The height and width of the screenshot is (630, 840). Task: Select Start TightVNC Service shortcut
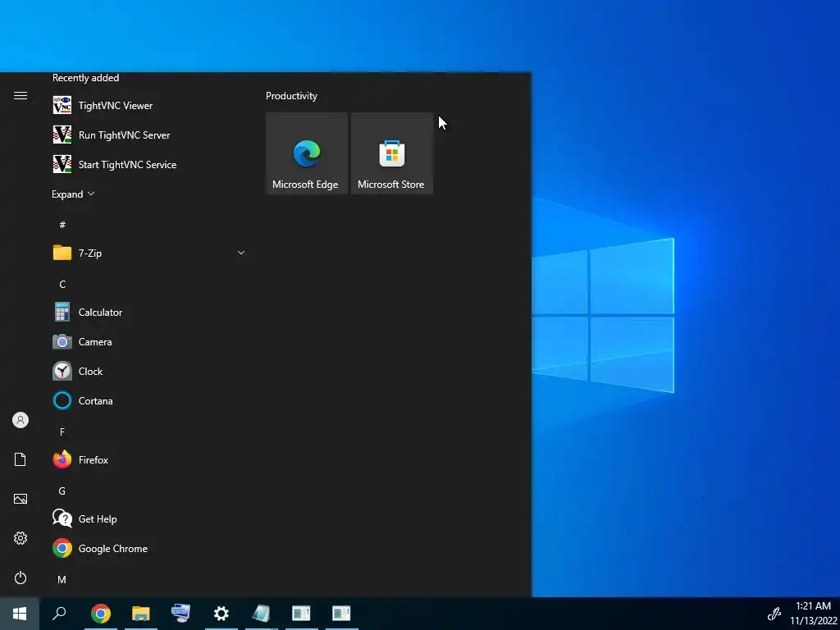pyautogui.click(x=148, y=164)
